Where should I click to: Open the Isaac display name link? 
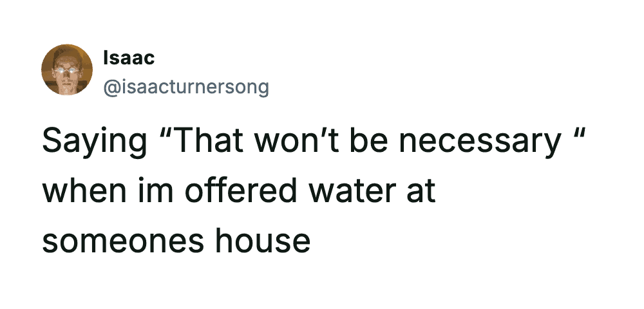coord(129,58)
